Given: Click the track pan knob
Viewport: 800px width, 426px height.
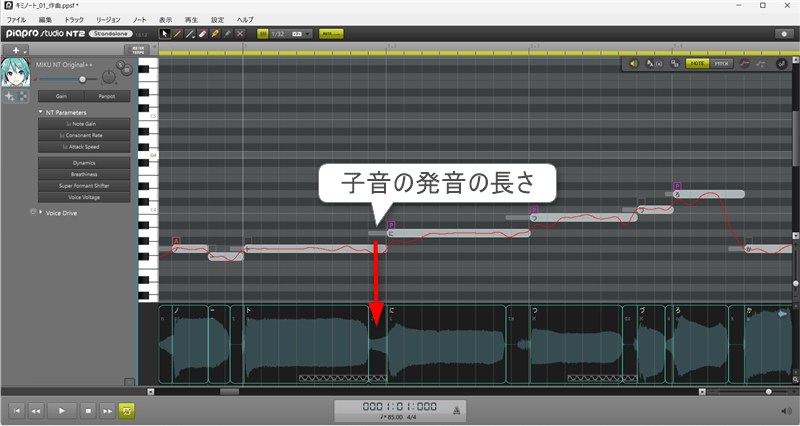Looking at the screenshot, I should (109, 78).
